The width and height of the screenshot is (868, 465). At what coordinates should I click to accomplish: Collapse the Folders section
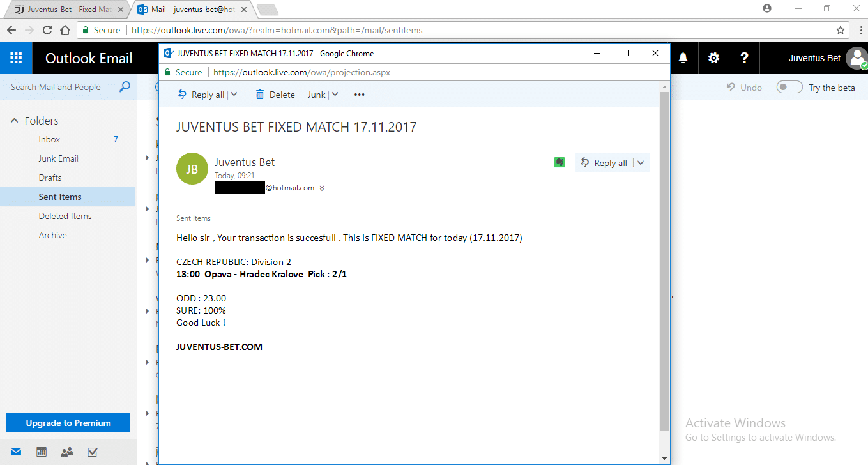click(15, 121)
